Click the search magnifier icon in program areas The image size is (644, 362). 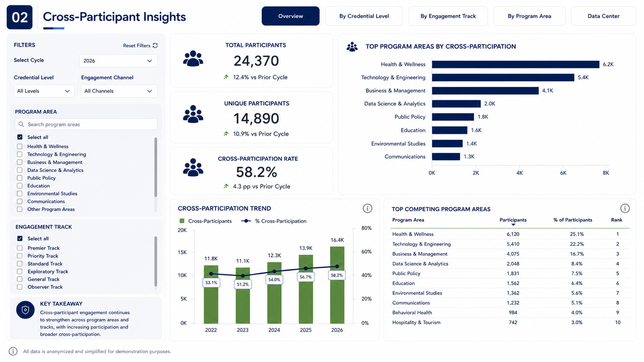(21, 124)
